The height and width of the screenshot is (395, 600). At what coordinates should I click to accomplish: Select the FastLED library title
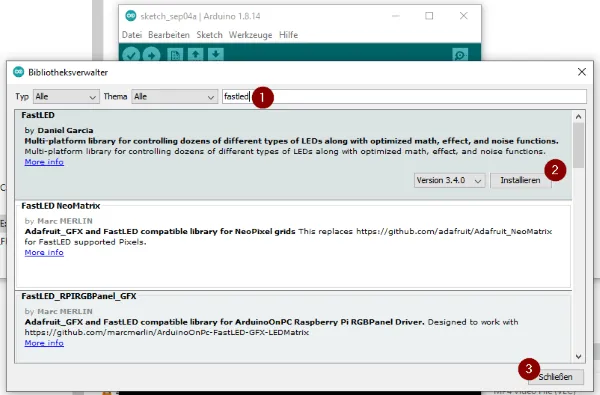coord(38,115)
